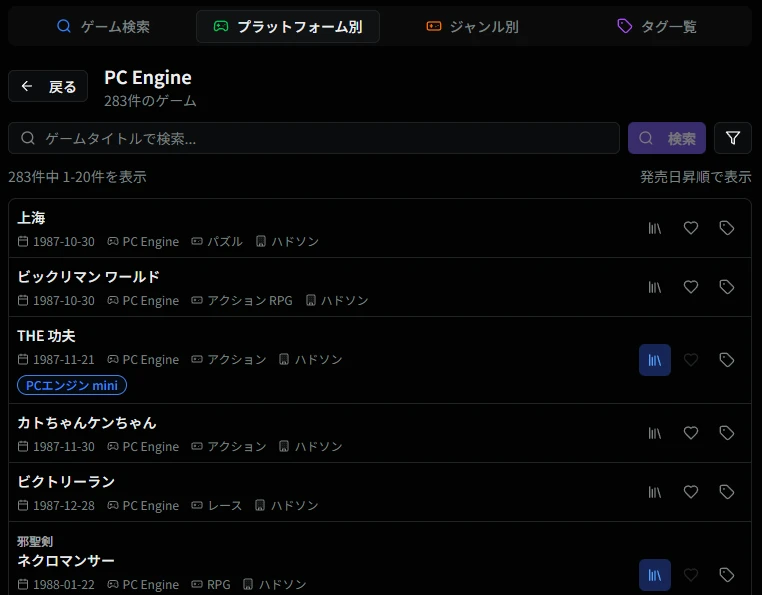Click the purple 検索 button

[x=667, y=139]
